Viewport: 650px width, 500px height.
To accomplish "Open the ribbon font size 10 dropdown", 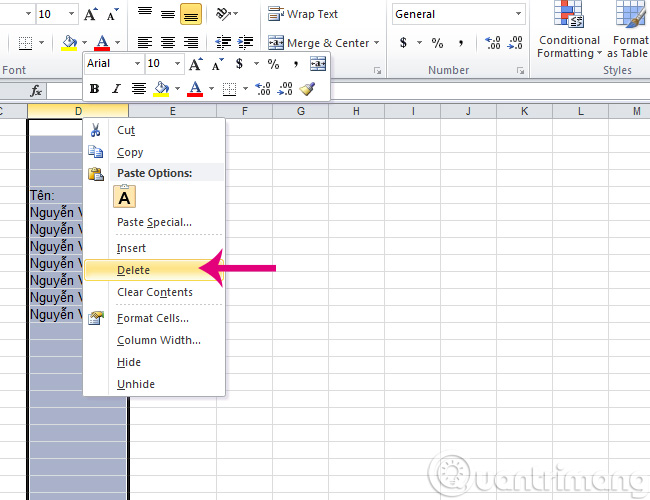I will pyautogui.click(x=71, y=14).
